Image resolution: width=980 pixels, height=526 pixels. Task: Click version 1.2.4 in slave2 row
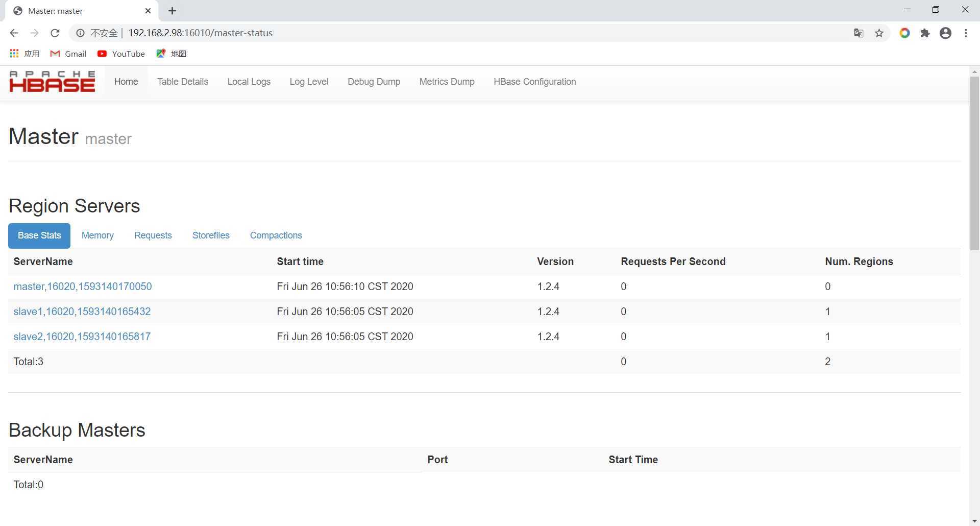tap(548, 337)
